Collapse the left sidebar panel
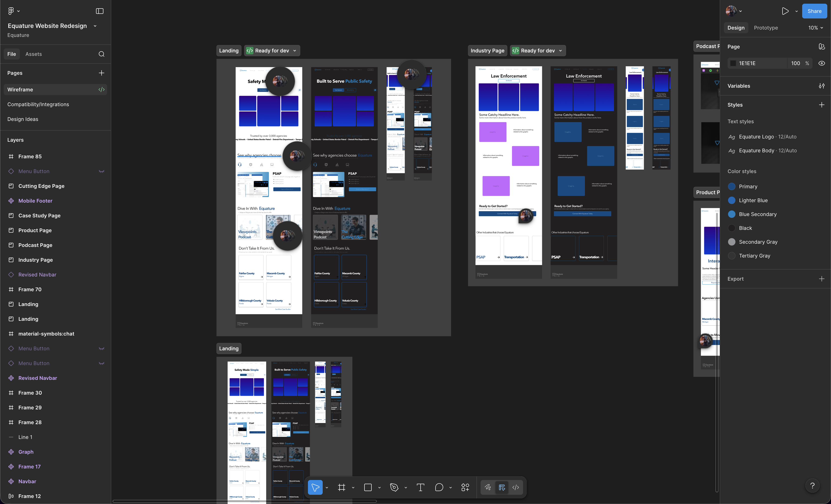831x504 pixels. [x=100, y=11]
